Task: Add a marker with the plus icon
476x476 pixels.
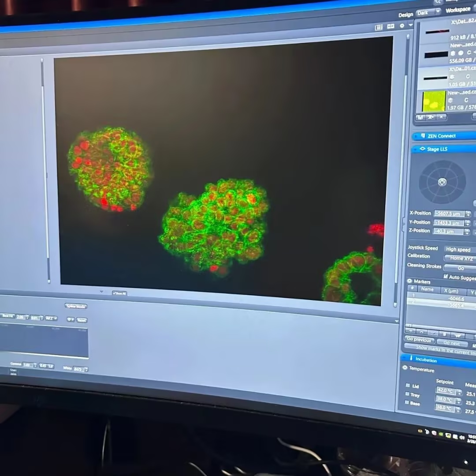Action: coord(411,331)
